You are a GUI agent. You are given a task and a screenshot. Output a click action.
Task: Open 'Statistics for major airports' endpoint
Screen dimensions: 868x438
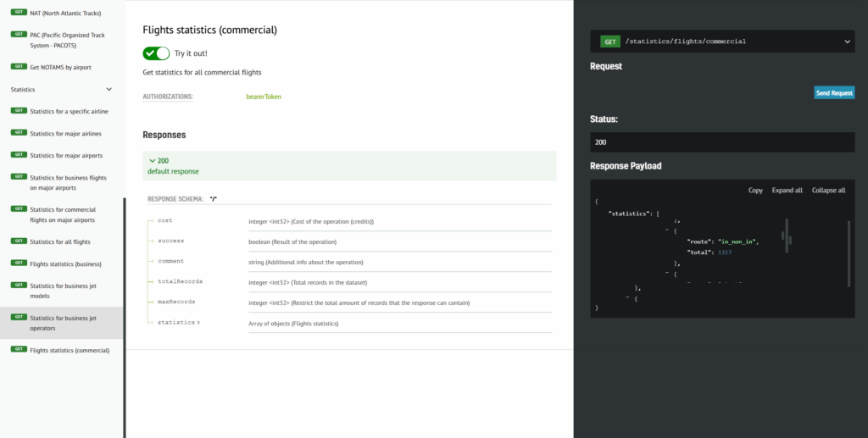(68, 155)
